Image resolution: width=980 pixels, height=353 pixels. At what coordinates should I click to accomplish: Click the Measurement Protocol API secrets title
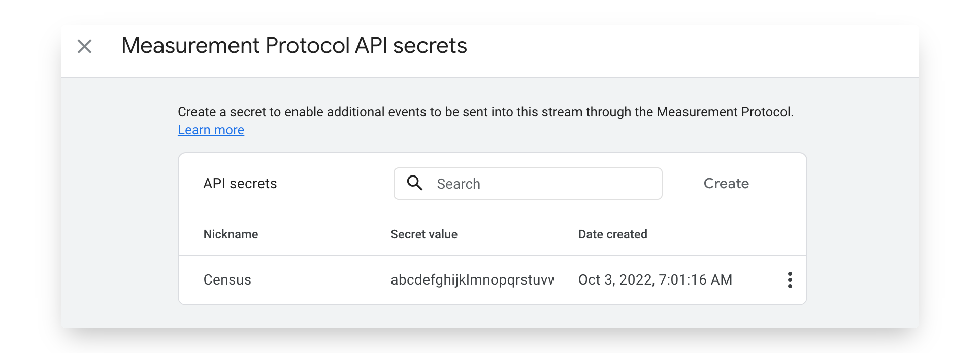pyautogui.click(x=293, y=46)
